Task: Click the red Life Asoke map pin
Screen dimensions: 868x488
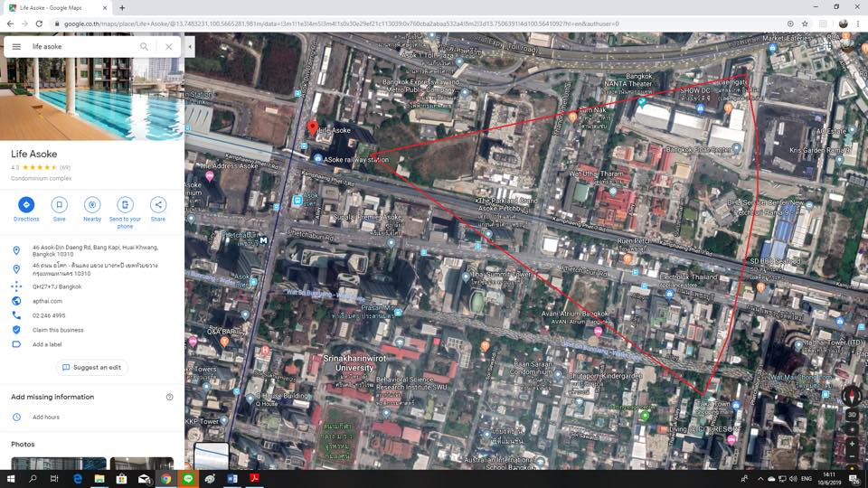Action: coord(313,128)
